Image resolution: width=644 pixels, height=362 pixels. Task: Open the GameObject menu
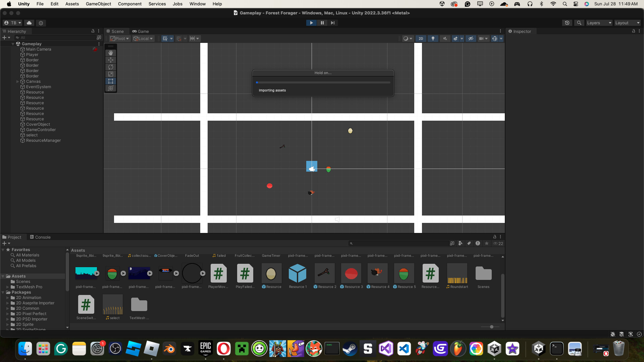tap(98, 4)
